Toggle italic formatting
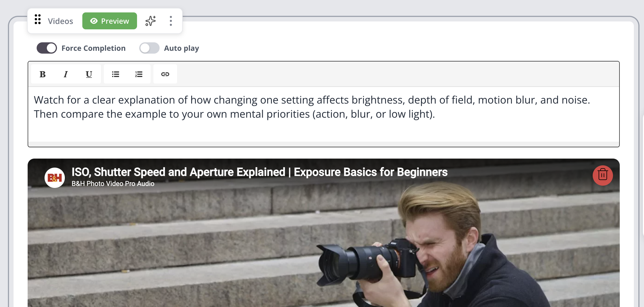Viewport: 644px width, 307px height. pyautogui.click(x=66, y=74)
